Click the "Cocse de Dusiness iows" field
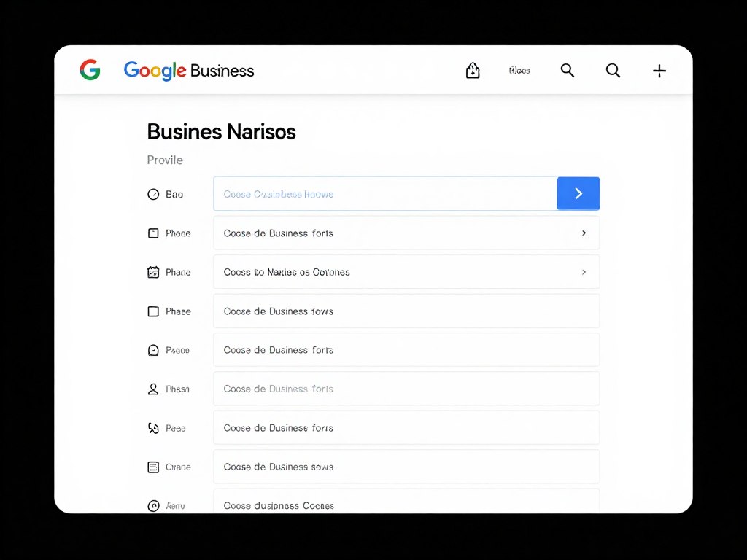Image resolution: width=747 pixels, height=560 pixels. coord(406,311)
